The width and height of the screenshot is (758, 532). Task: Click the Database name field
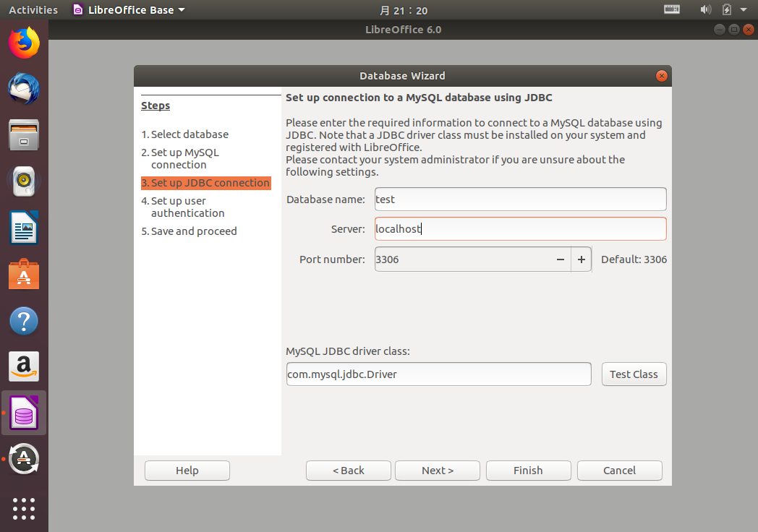(x=520, y=199)
